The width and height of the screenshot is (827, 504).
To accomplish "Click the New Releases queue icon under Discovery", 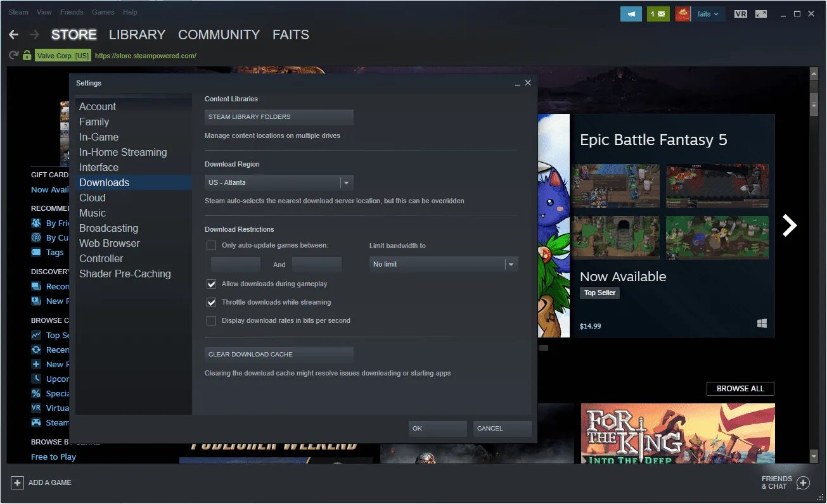I will point(36,301).
